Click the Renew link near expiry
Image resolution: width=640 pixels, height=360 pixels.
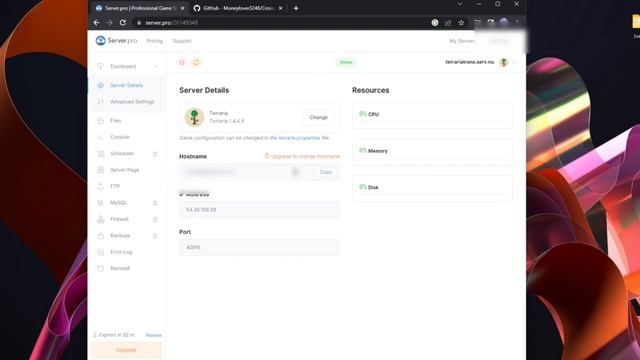(x=154, y=335)
